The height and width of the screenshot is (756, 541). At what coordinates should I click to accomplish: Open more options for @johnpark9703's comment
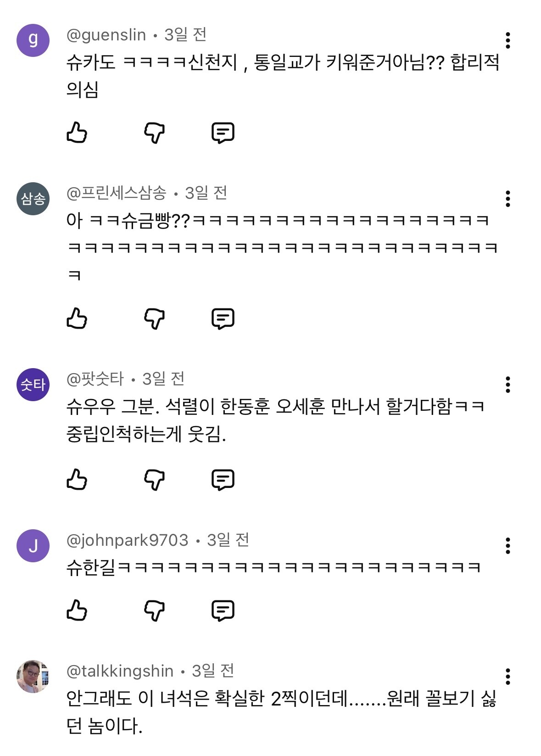[508, 546]
